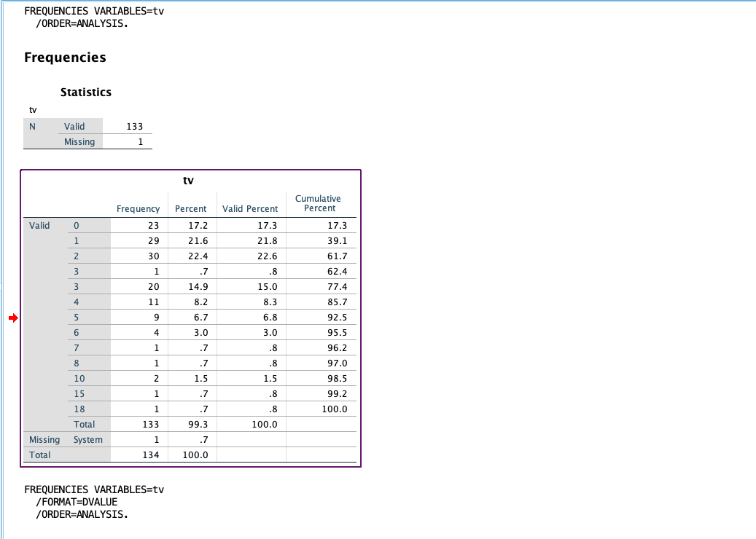
Task: Click the N Valid cell showing 133
Action: click(134, 126)
